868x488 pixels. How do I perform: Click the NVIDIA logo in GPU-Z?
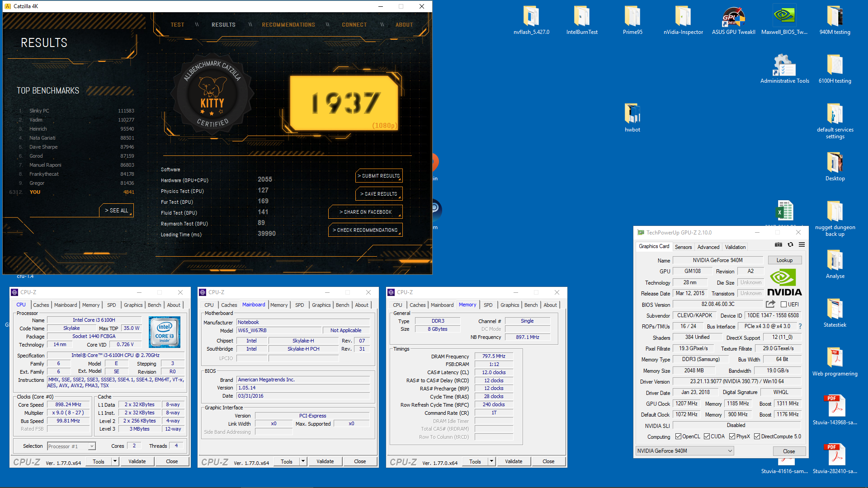[x=784, y=282]
